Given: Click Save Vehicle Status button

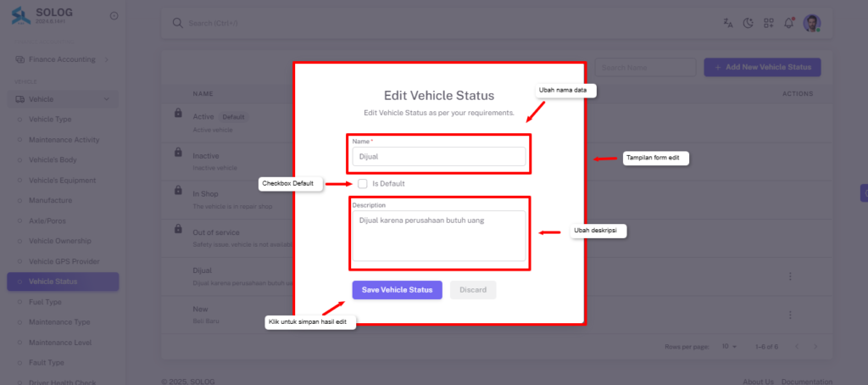Looking at the screenshot, I should coord(397,290).
